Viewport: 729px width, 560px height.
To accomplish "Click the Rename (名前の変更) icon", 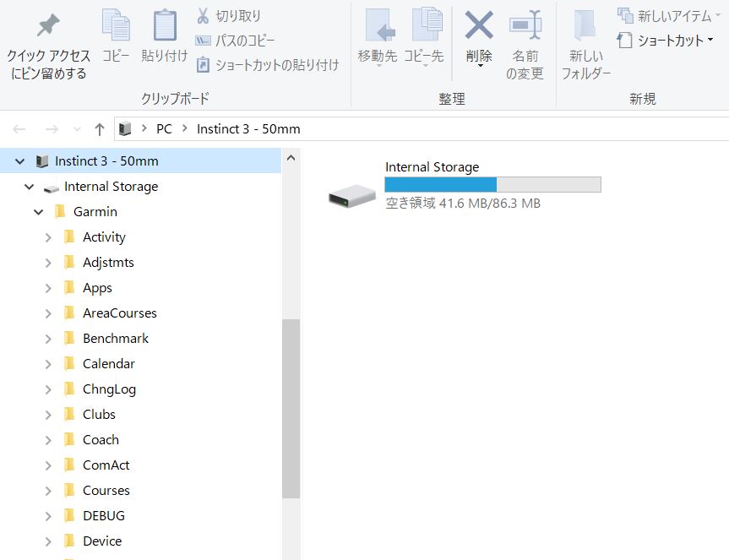I will pyautogui.click(x=525, y=24).
